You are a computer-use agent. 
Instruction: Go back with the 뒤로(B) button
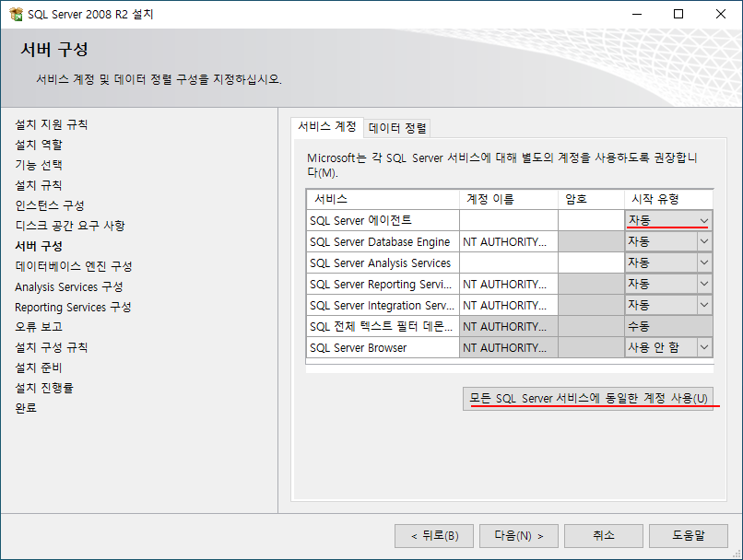click(434, 536)
